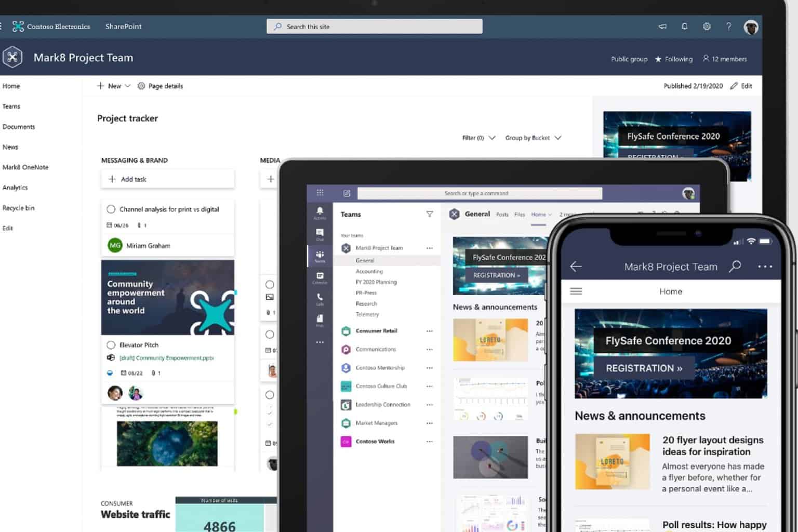Open Analytics in the left navigation

point(15,188)
